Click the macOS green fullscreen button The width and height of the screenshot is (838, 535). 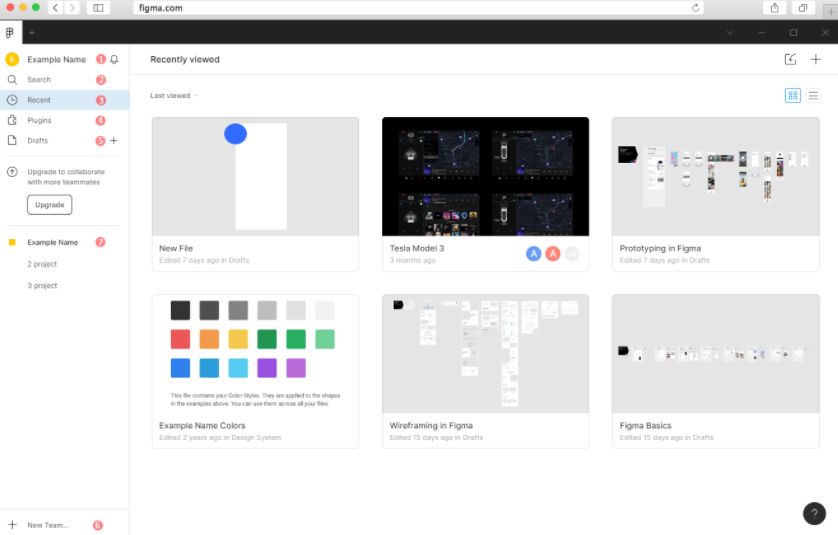pos(36,7)
